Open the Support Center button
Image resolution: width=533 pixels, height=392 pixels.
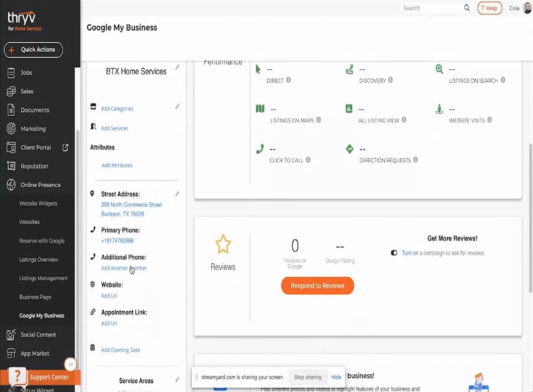click(x=40, y=377)
